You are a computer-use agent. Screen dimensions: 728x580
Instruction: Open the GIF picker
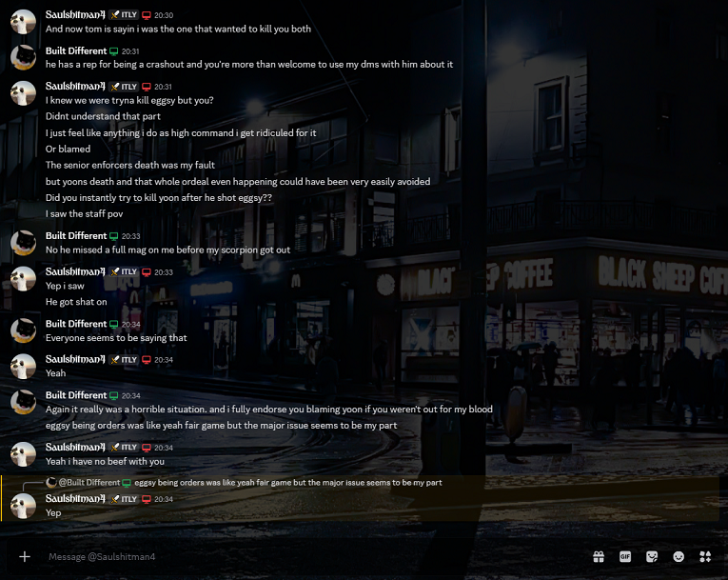click(x=625, y=556)
